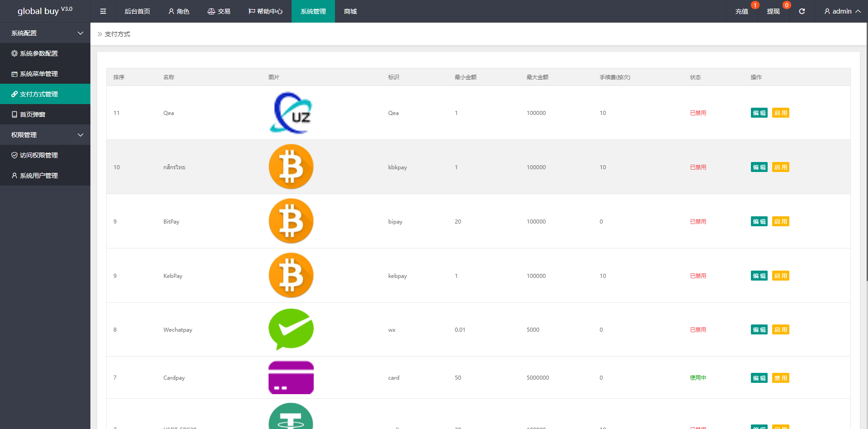Click the 名称 column header
Viewport: 868px width, 429px height.
point(169,77)
